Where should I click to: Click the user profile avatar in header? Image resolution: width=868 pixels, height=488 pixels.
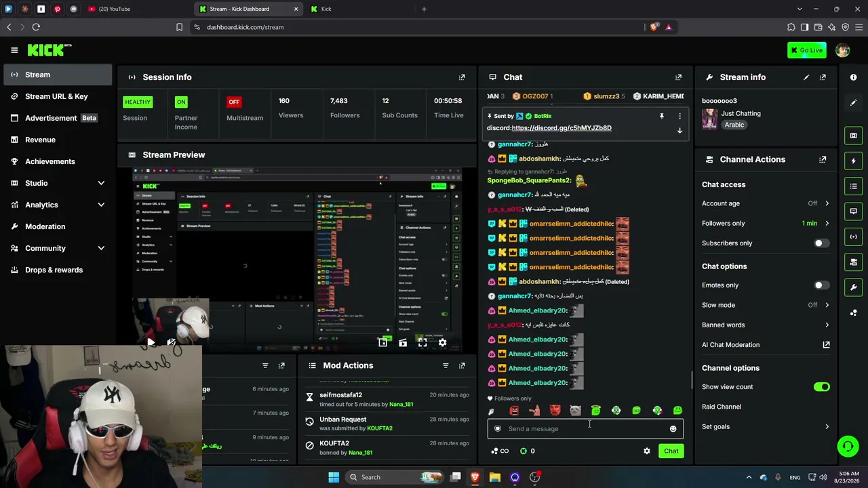(x=842, y=50)
